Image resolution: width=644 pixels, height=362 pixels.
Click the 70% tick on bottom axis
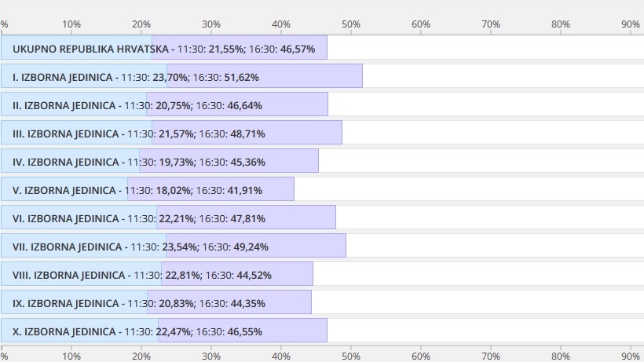click(491, 356)
